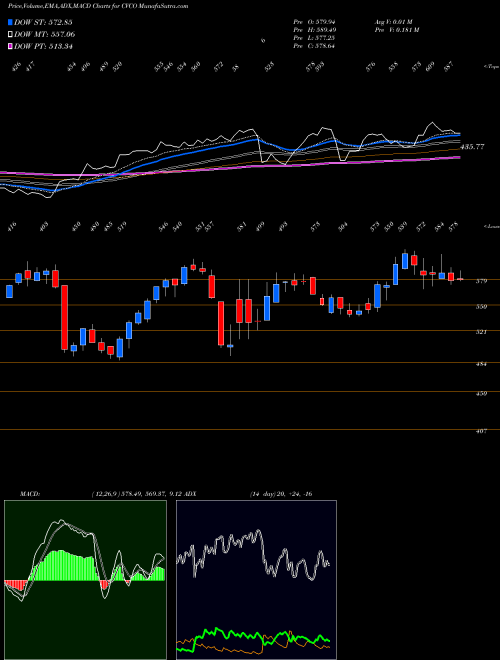Click the 'MACD:' indicator label
500x660 pixels.
click(x=29, y=494)
